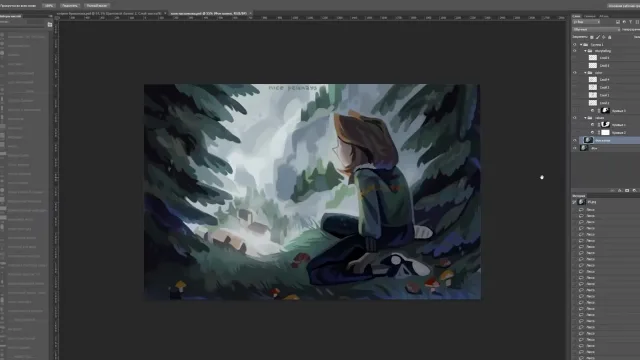This screenshot has height=360, width=640.
Task: Hide the storytelling group layer
Action: (575, 51)
